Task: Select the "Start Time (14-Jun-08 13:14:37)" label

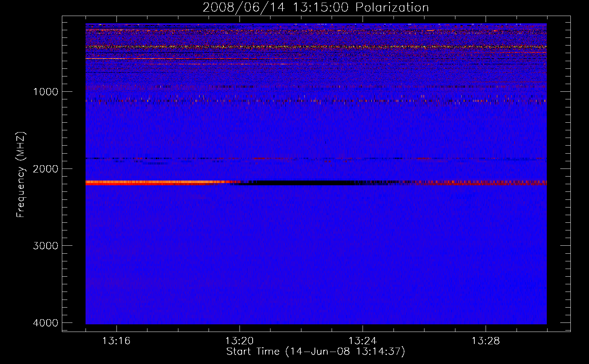Action: coord(316,352)
